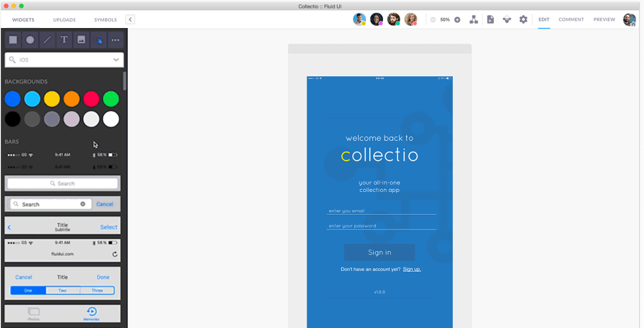Pick the black background swatch
This screenshot has height=328, width=644.
click(13, 119)
